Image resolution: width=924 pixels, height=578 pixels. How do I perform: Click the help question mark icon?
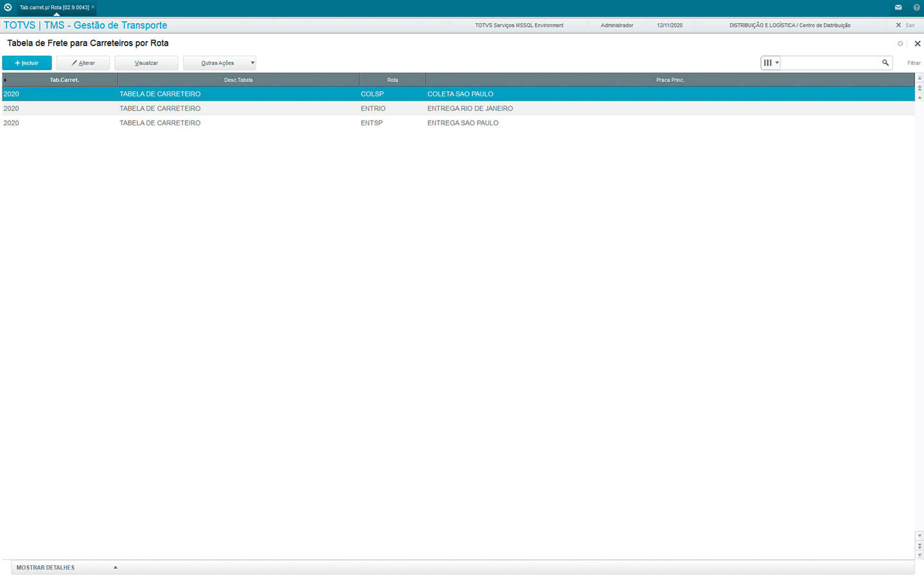pos(916,8)
